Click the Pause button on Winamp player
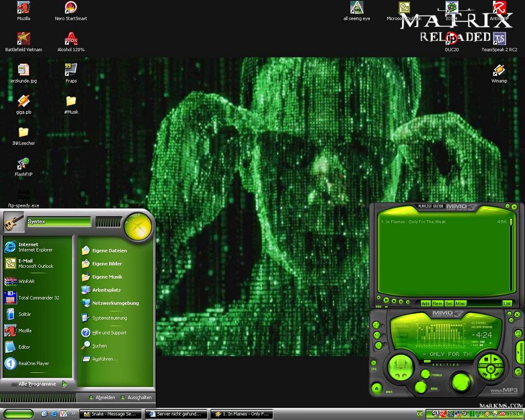This screenshot has width=525, height=420. pyautogui.click(x=491, y=369)
